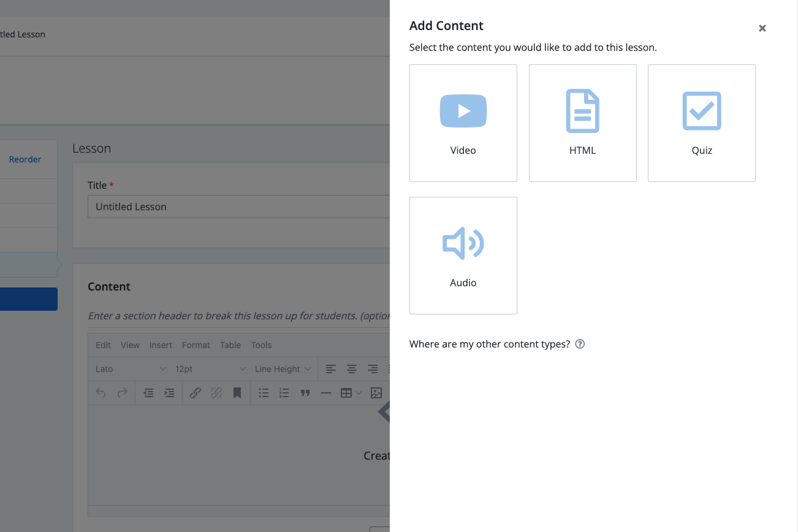Viewport: 798px width, 532px height.
Task: Open the Lato font family dropdown
Action: pyautogui.click(x=131, y=369)
